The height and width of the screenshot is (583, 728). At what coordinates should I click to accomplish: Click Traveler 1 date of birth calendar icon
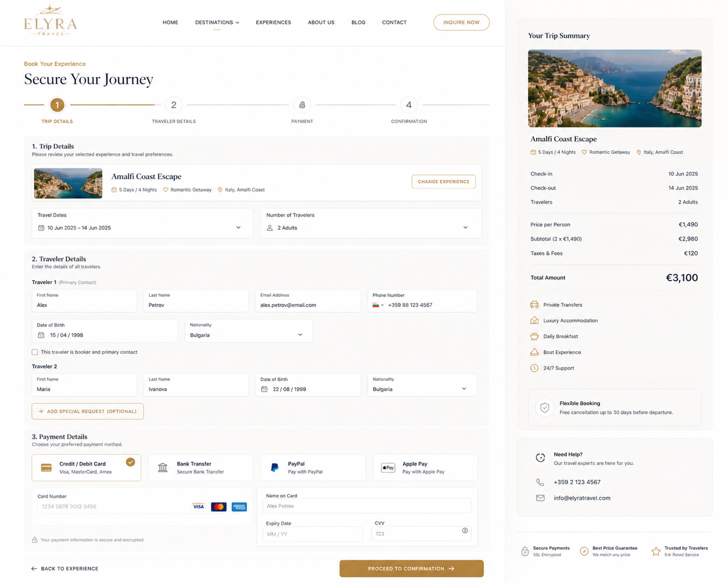[41, 335]
